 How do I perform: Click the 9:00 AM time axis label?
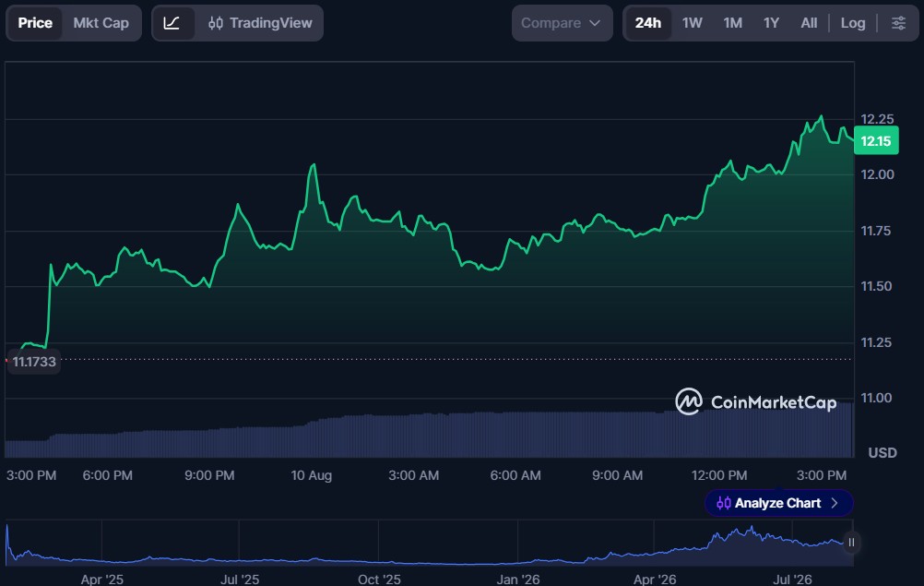(x=617, y=475)
